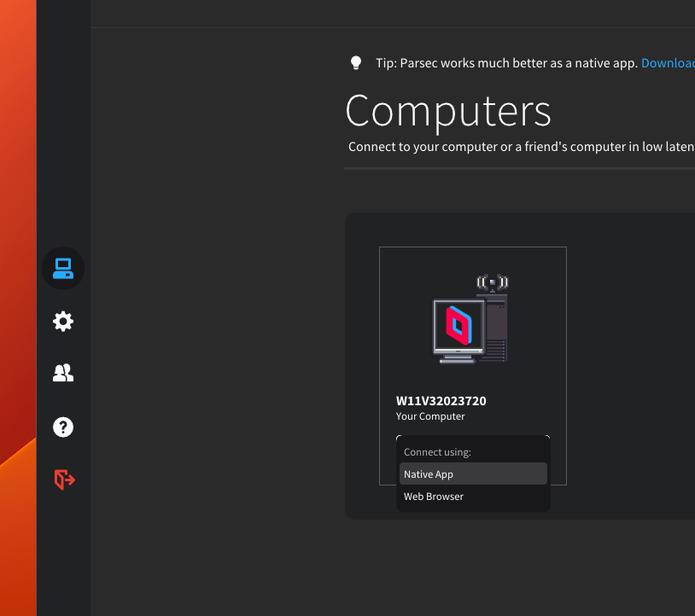
Task: Click the Download link in the tip
Action: point(668,63)
